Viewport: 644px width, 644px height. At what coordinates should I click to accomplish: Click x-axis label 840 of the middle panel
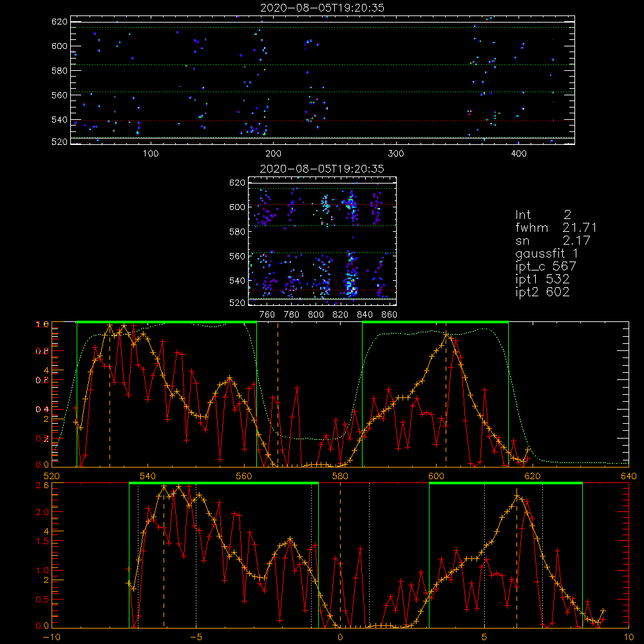pos(365,315)
